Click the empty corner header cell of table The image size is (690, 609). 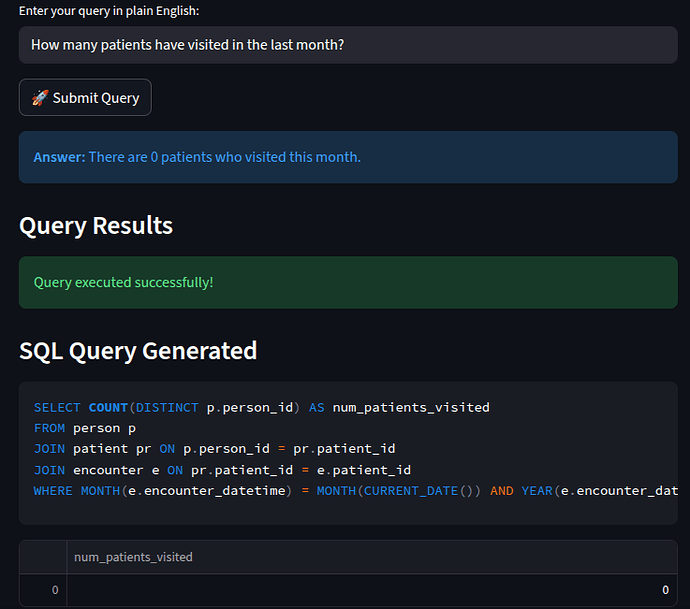[43, 557]
